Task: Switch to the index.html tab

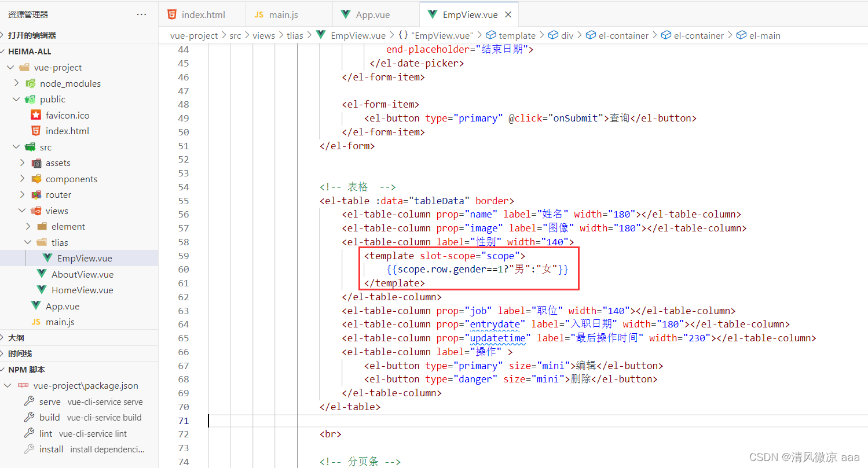Action: click(x=202, y=14)
